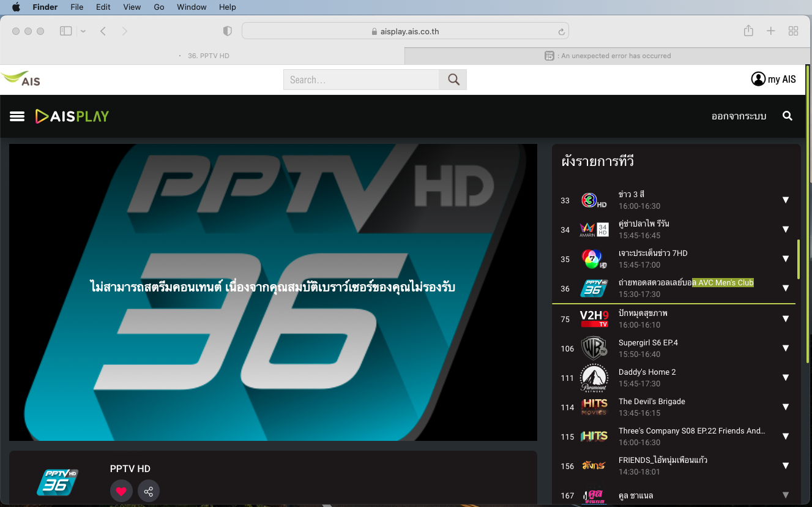Select V2H9 TV channel logo
Viewport: 812px width, 507px height.
594,319
